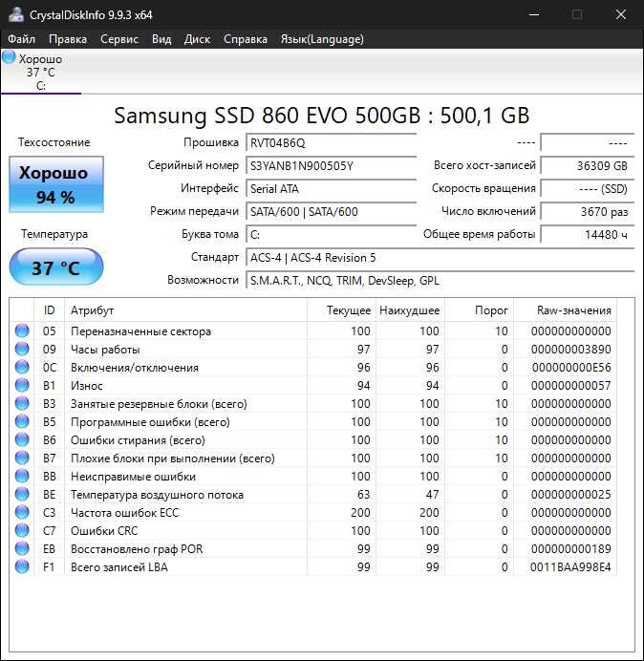
Task: Click the rotation speed value ---- (SSD)
Action: pyautogui.click(x=587, y=188)
